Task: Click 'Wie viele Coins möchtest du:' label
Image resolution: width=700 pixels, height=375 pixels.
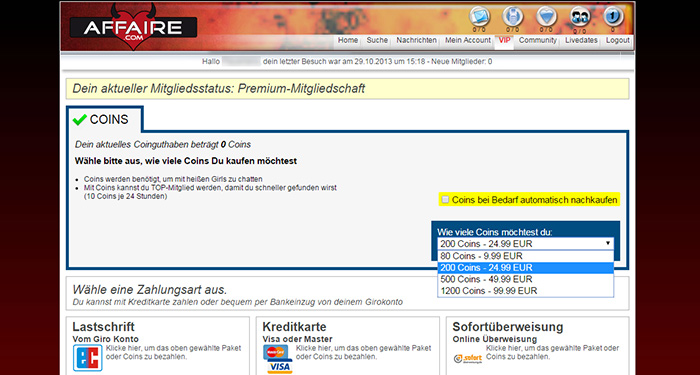Action: tap(495, 232)
